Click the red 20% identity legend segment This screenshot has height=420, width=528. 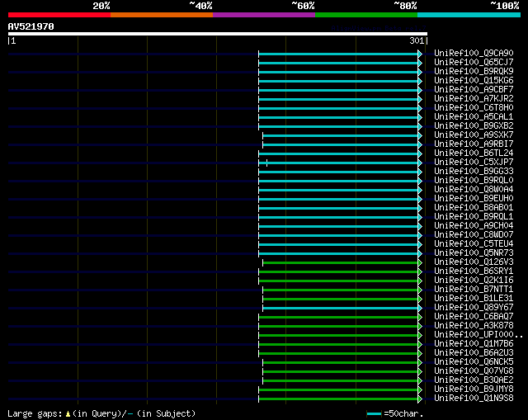tap(59, 15)
